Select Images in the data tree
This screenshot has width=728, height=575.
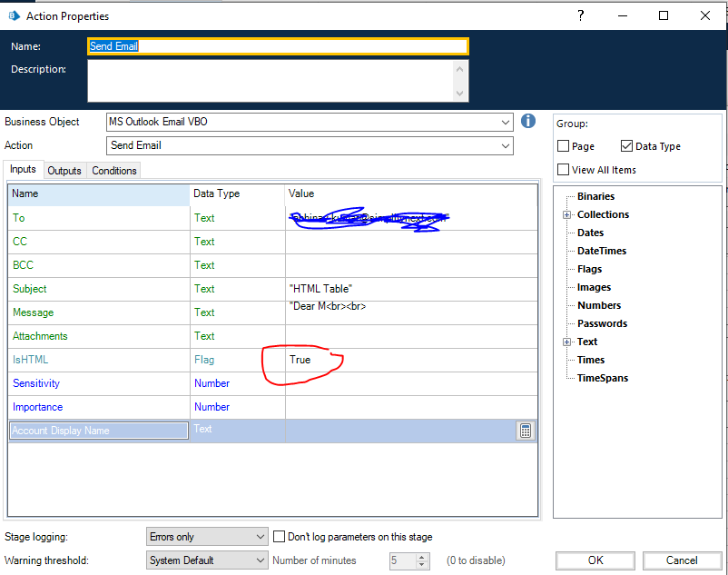click(594, 287)
